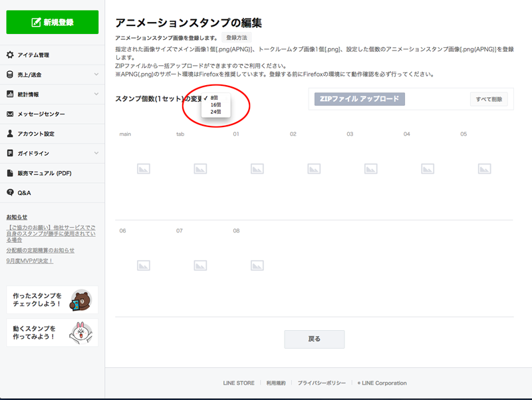Select image placeholder for sticker 01

tap(257, 169)
